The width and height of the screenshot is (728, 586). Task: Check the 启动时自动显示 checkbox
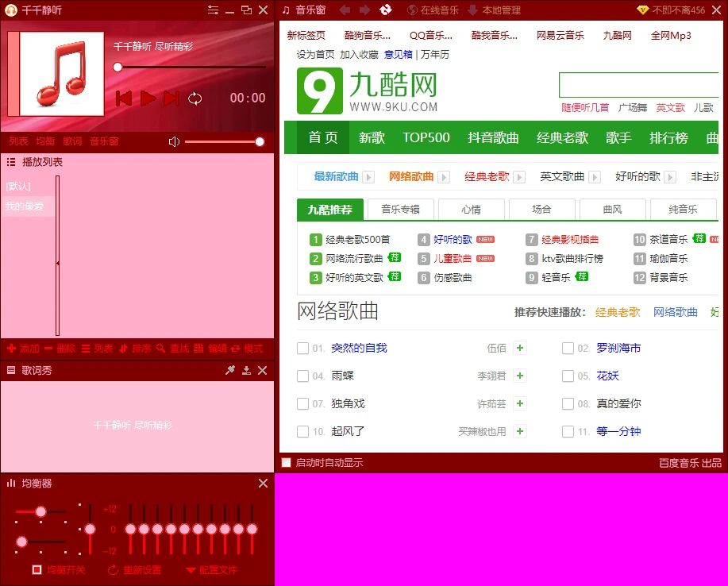pyautogui.click(x=287, y=462)
